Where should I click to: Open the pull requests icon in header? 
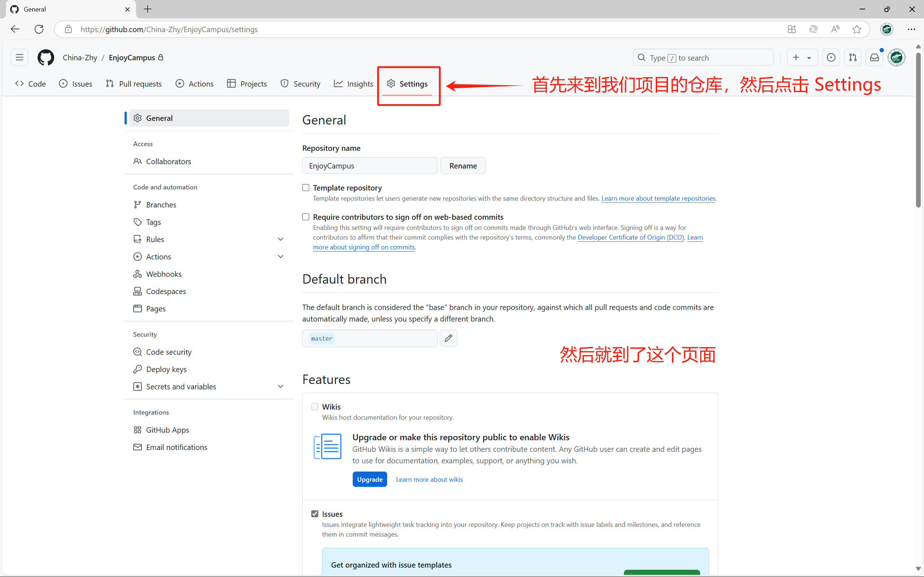pos(853,58)
